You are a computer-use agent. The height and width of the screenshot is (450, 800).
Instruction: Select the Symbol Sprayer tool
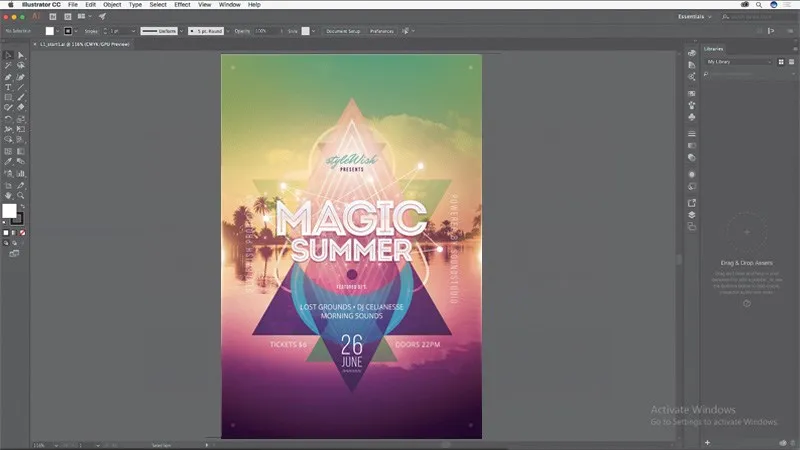click(8, 174)
